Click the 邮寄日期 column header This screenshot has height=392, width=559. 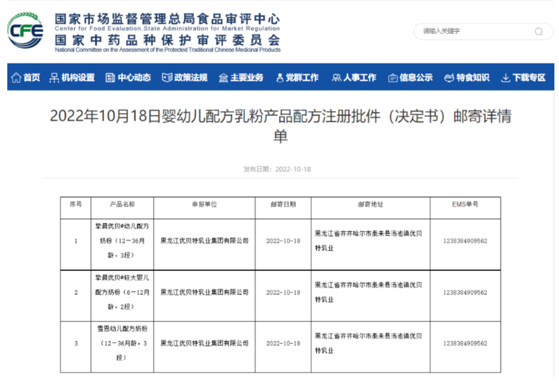pos(283,205)
